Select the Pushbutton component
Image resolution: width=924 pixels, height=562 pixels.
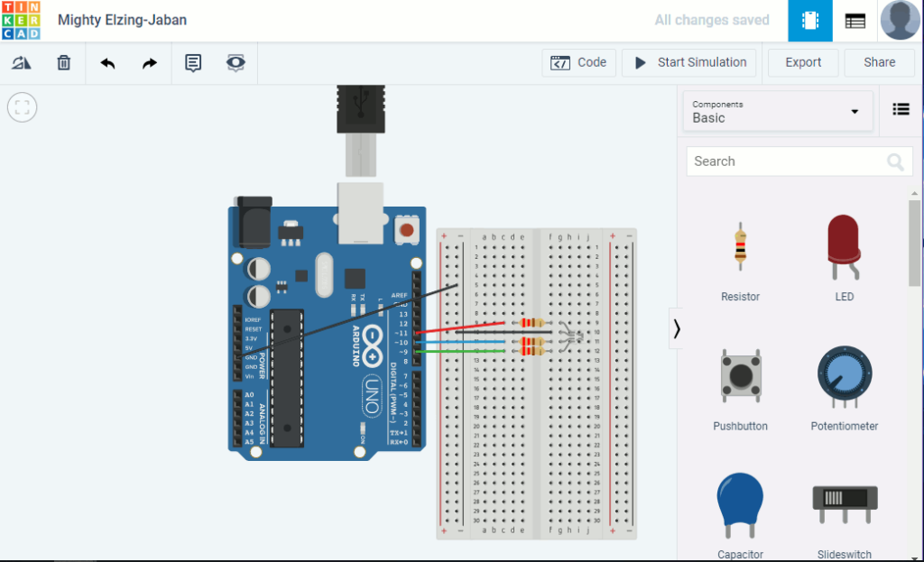[740, 389]
